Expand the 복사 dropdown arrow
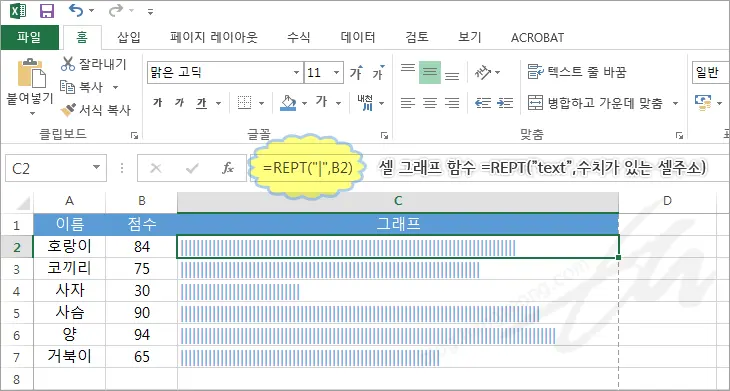730x391 pixels. coord(115,88)
